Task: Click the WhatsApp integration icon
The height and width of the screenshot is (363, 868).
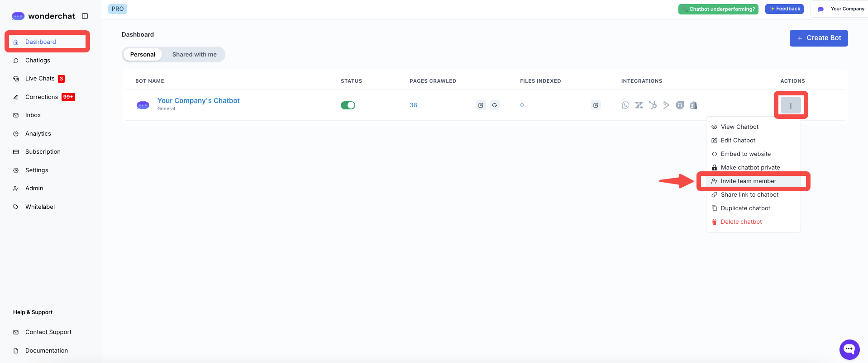Action: pos(625,105)
